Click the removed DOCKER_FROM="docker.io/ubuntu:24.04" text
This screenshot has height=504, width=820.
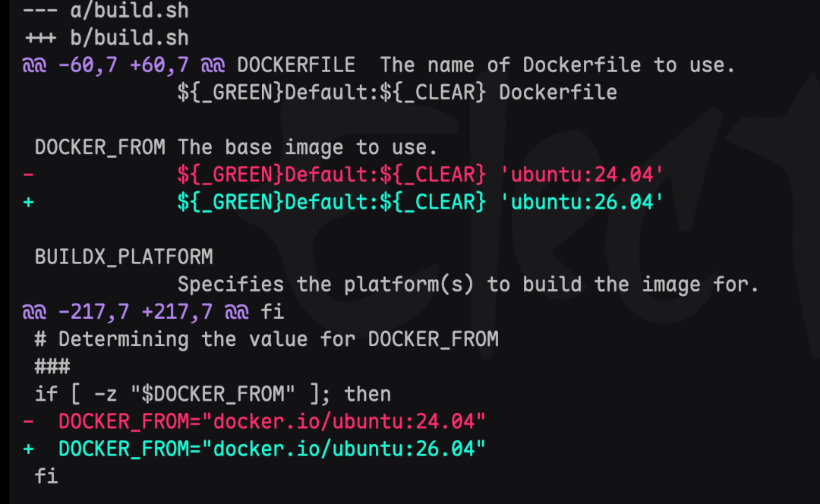pyautogui.click(x=272, y=421)
